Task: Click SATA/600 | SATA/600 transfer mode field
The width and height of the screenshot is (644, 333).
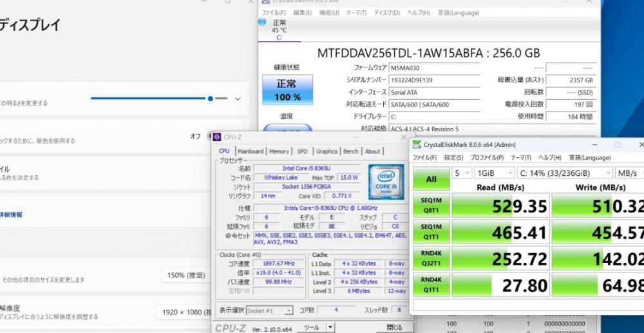Action: [433, 104]
